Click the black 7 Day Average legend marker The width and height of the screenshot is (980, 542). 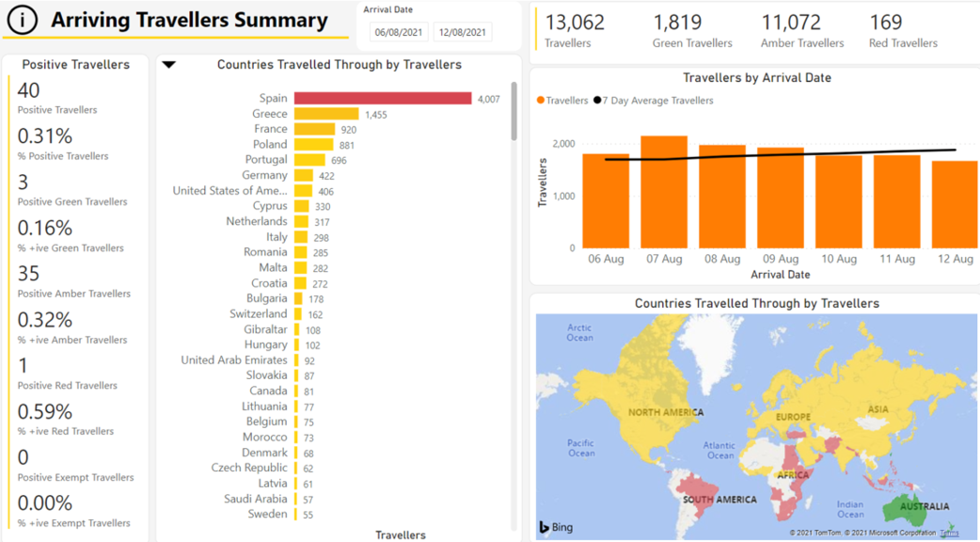pos(598,101)
